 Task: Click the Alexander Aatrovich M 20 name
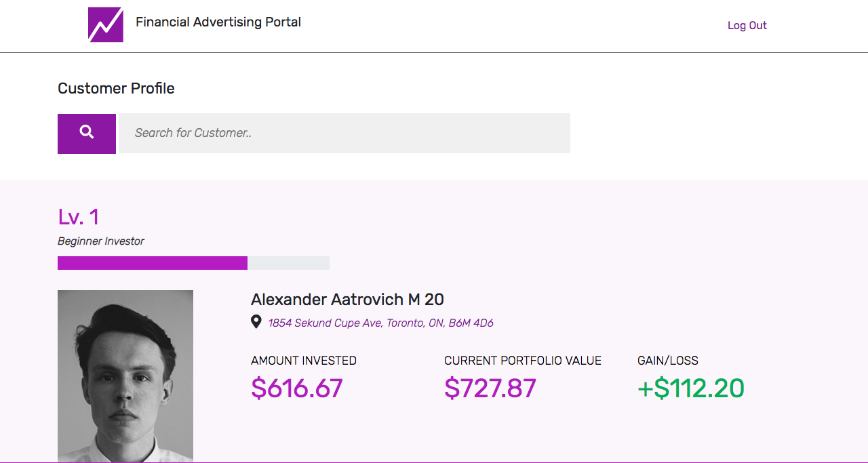click(x=347, y=300)
